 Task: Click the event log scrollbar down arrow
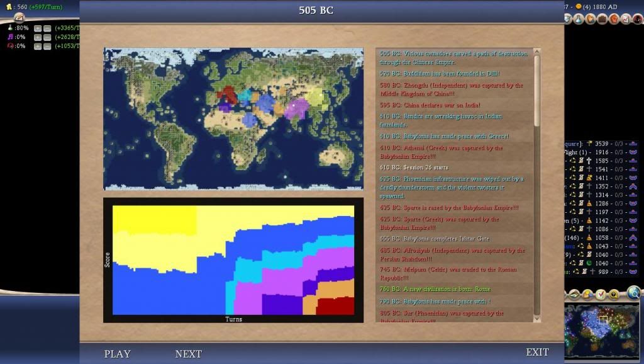(537, 319)
